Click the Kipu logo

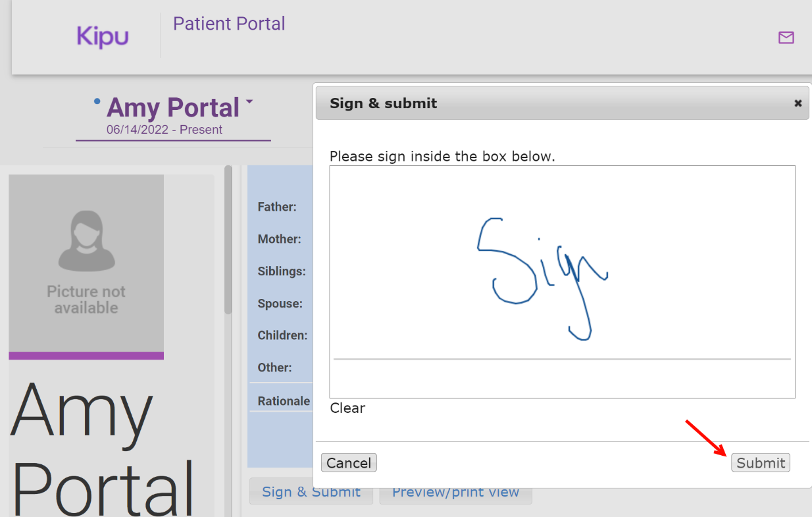click(x=103, y=36)
